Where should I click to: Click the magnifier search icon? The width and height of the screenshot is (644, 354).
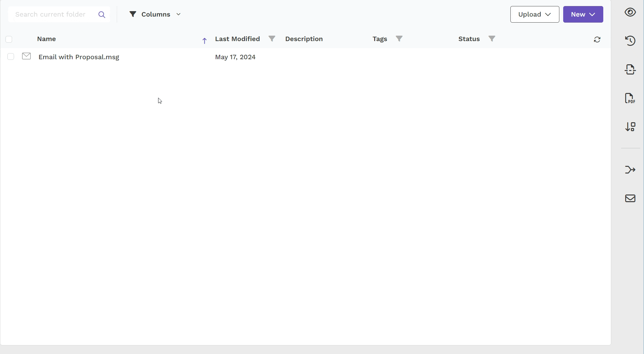coord(102,15)
